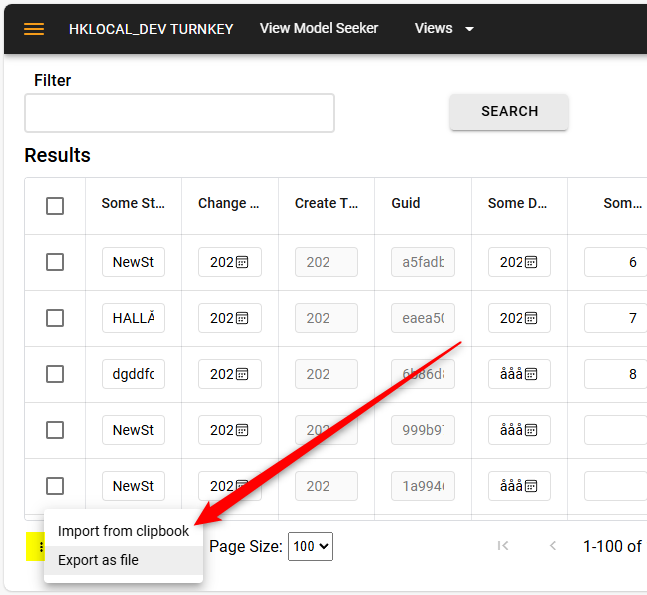Go to previous page of results
The image size is (647, 595).
553,546
